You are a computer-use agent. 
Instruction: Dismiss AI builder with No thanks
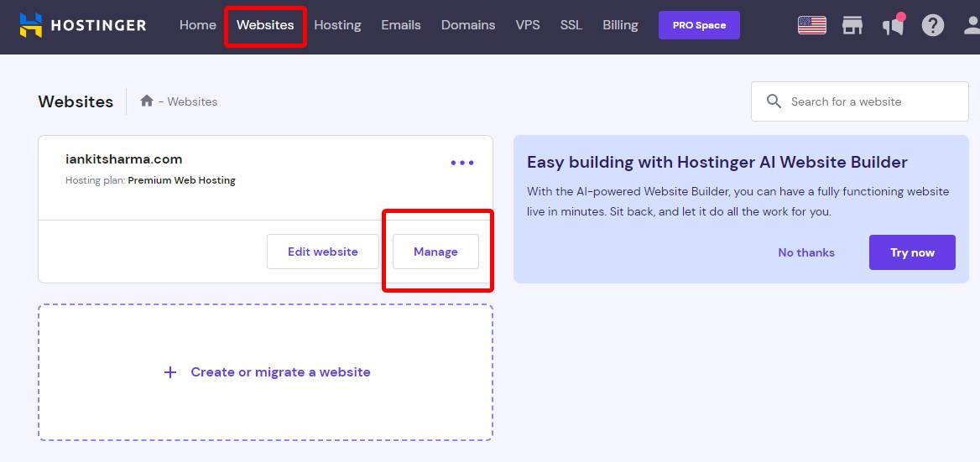[806, 252]
